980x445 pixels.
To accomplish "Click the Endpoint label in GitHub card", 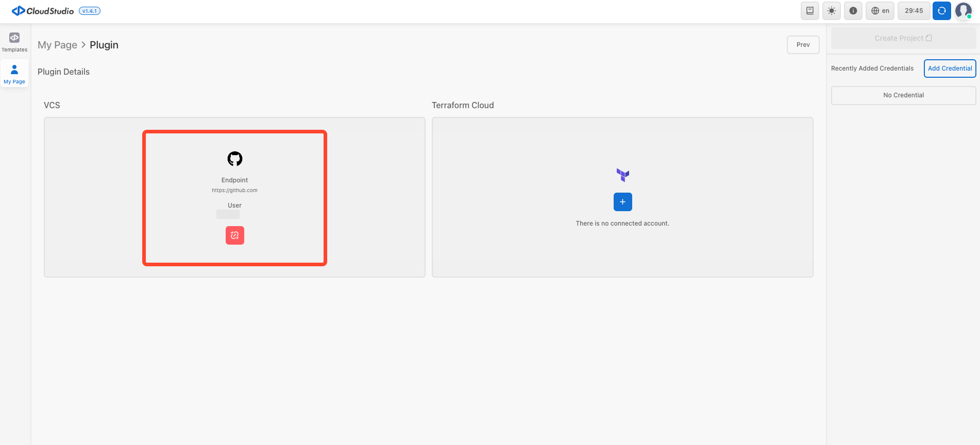I will click(x=234, y=180).
